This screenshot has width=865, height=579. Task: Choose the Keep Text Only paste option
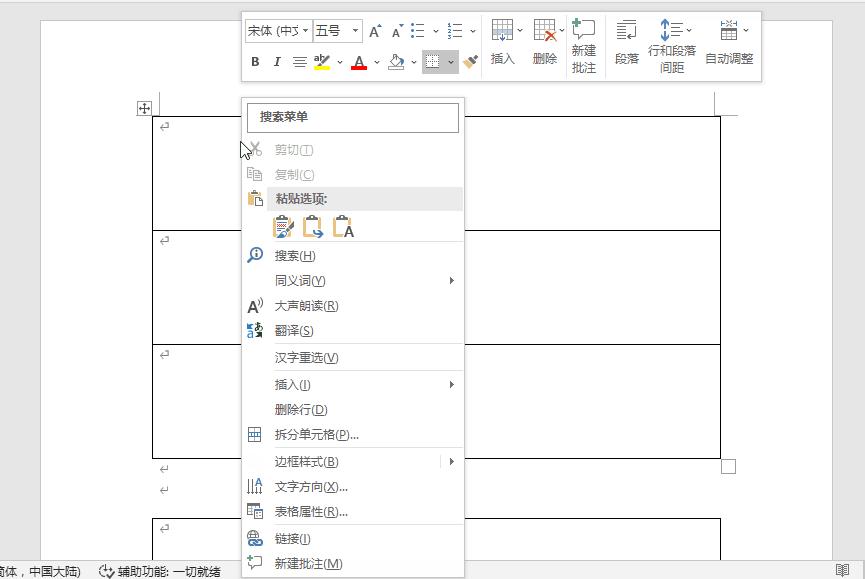click(x=343, y=227)
